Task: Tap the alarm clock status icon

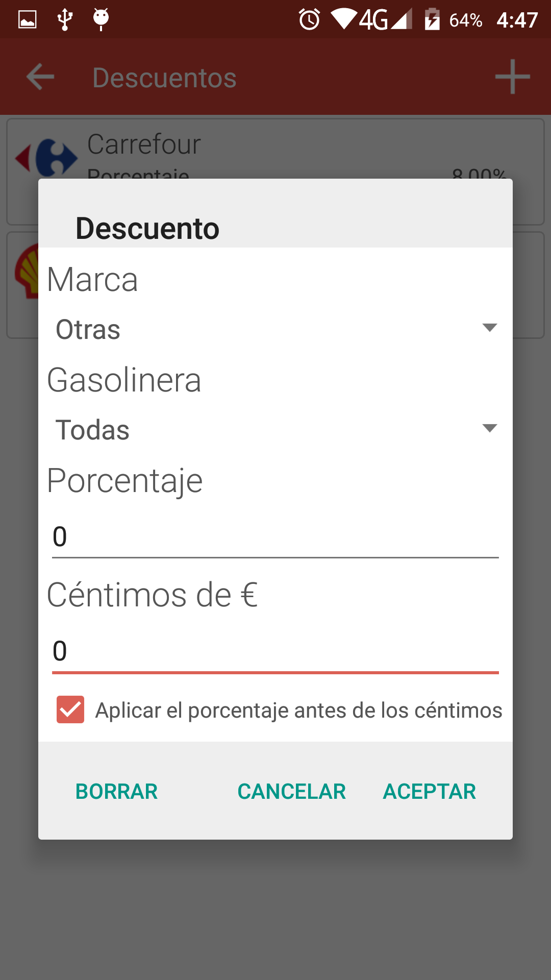Action: 309,20
